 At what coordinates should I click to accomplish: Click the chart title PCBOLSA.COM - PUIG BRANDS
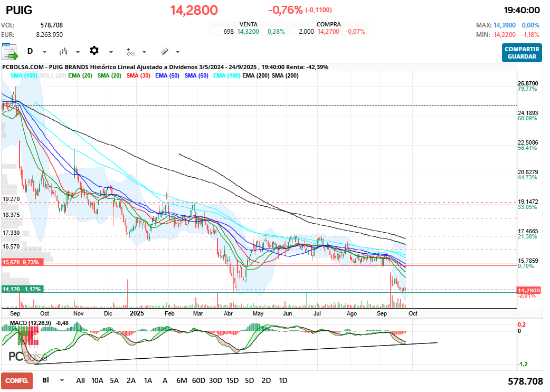tap(45, 67)
